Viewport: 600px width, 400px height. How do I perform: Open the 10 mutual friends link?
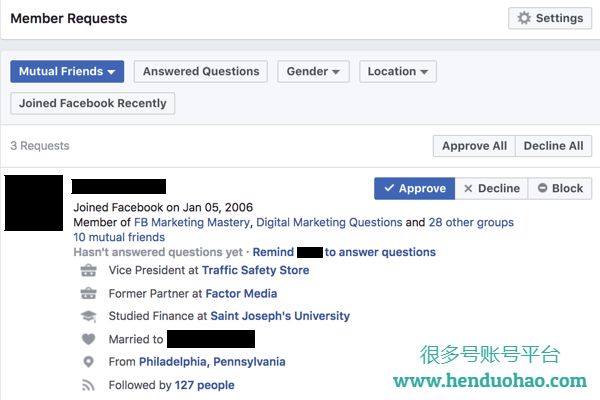click(x=119, y=237)
